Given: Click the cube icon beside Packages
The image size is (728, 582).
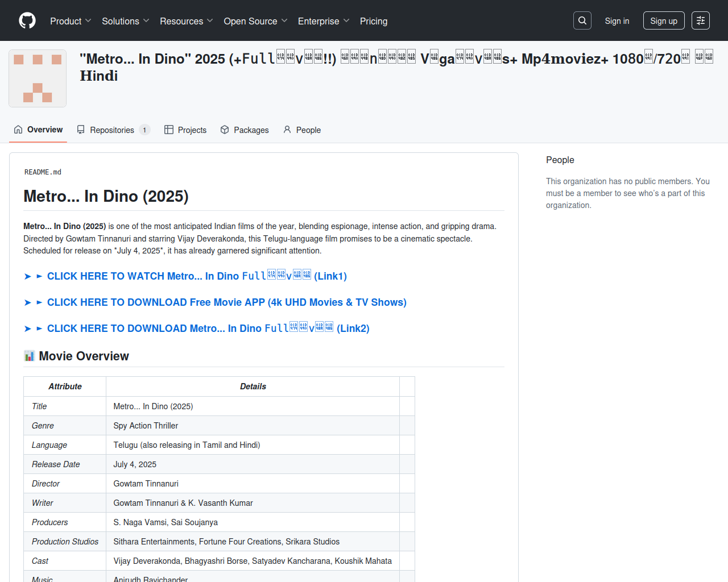Looking at the screenshot, I should click(x=225, y=130).
